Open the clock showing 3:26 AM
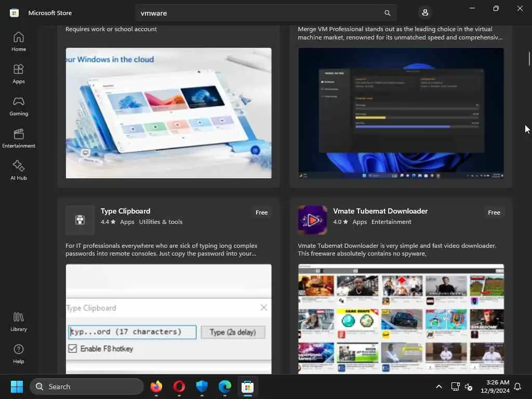Image resolution: width=532 pixels, height=399 pixels. pyautogui.click(x=495, y=387)
